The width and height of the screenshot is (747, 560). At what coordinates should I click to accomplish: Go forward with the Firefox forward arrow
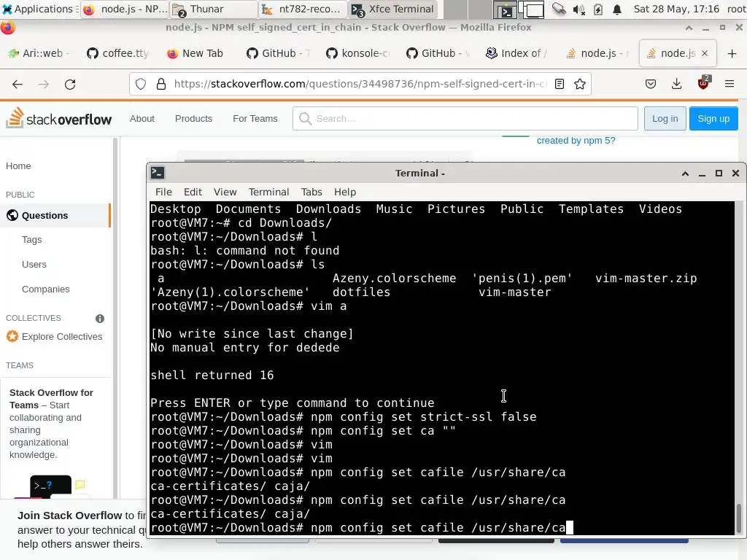[x=44, y=85]
